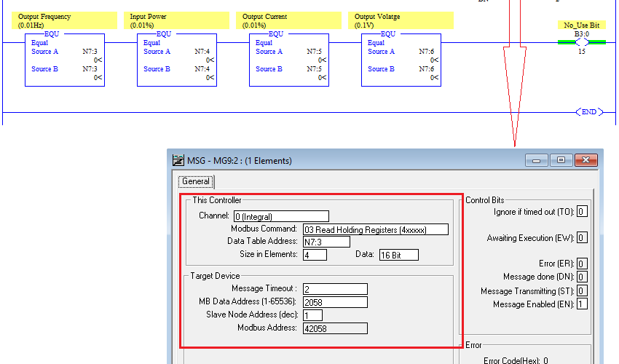
Task: Select the Output Voltage EQU instruction block
Action: (401, 59)
